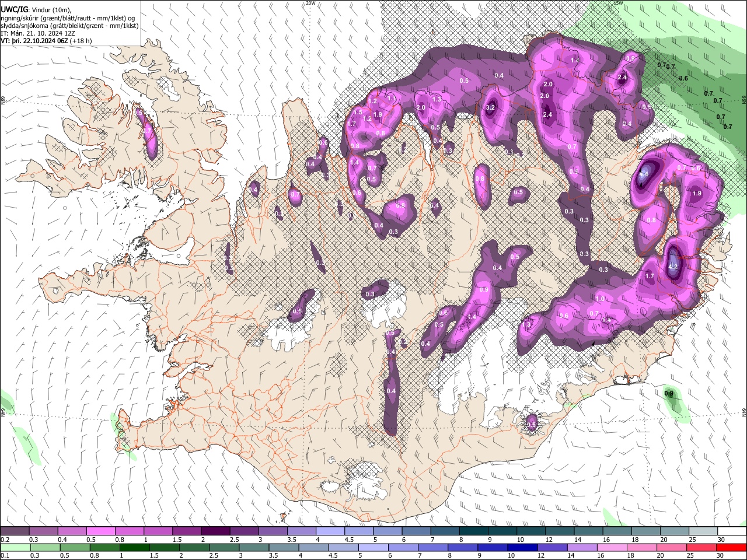
Task: Click the black 0.6 rain value over the sea
Action: [683, 78]
